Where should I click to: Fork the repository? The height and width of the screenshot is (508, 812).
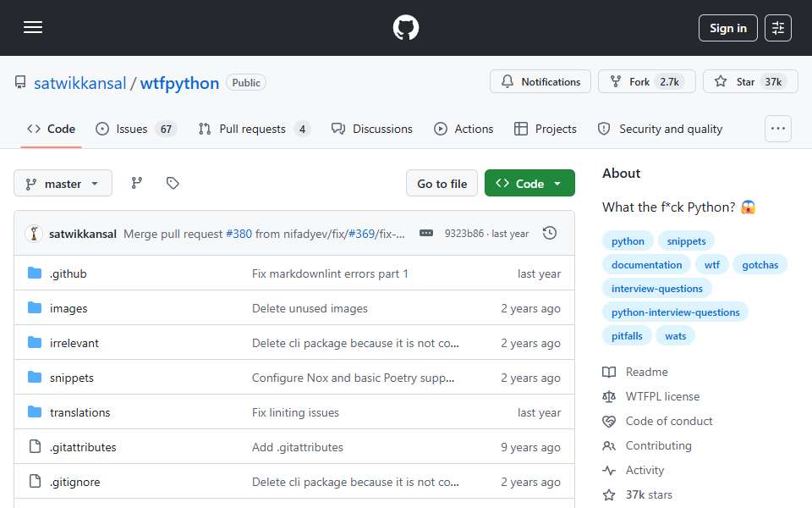[647, 82]
